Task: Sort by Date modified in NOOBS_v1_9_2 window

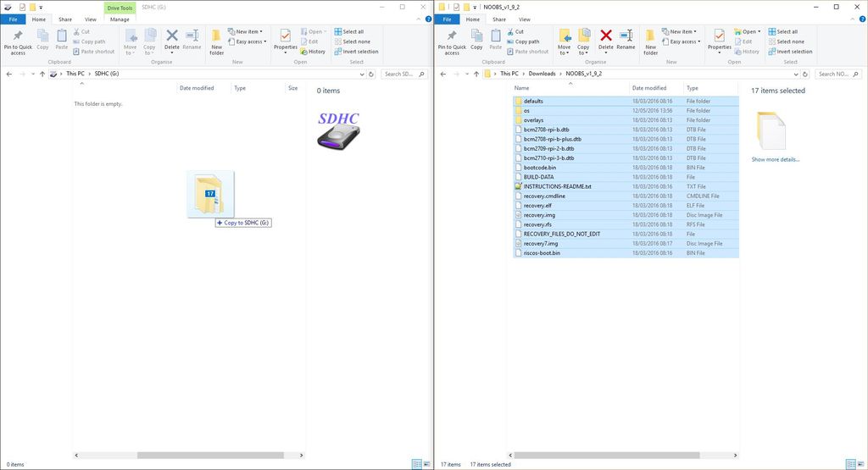Action: [x=648, y=88]
